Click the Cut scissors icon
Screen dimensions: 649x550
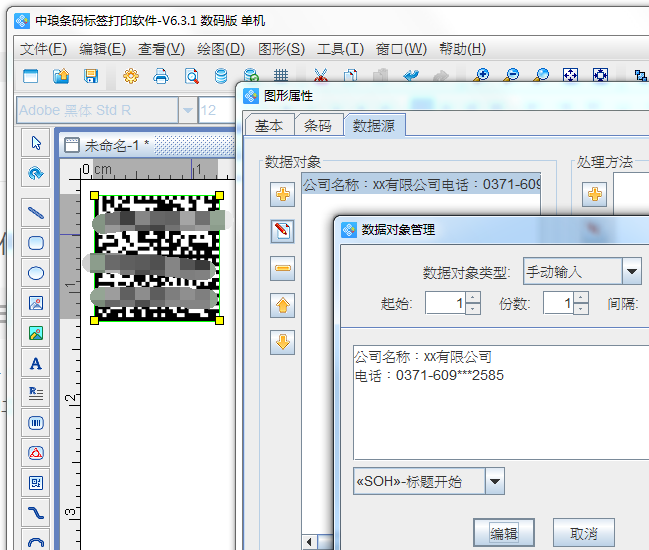[x=320, y=75]
